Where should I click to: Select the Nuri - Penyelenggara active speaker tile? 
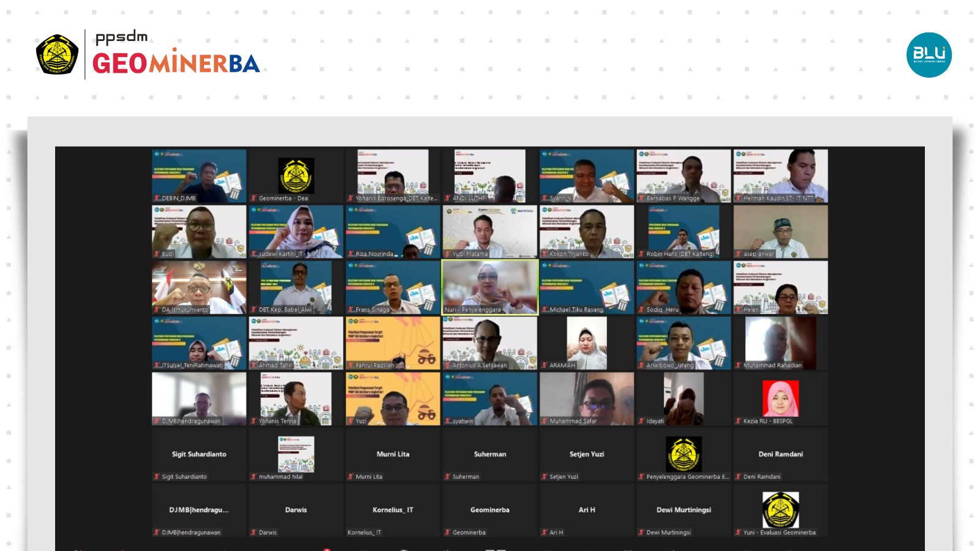[490, 287]
